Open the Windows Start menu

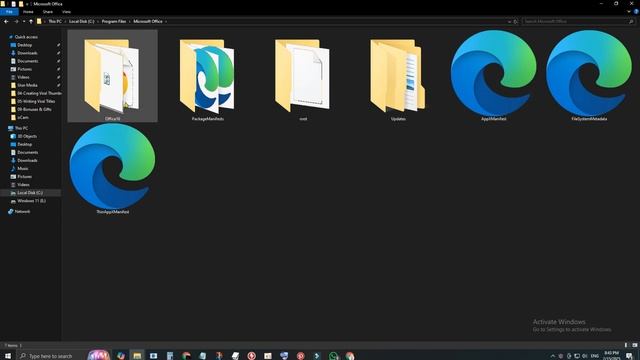(7, 356)
